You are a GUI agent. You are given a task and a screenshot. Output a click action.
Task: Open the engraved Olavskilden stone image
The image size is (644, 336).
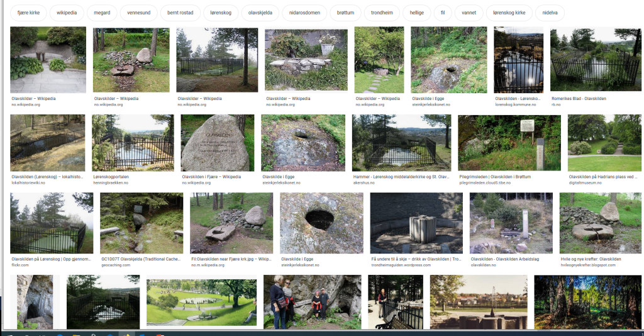[217, 143]
